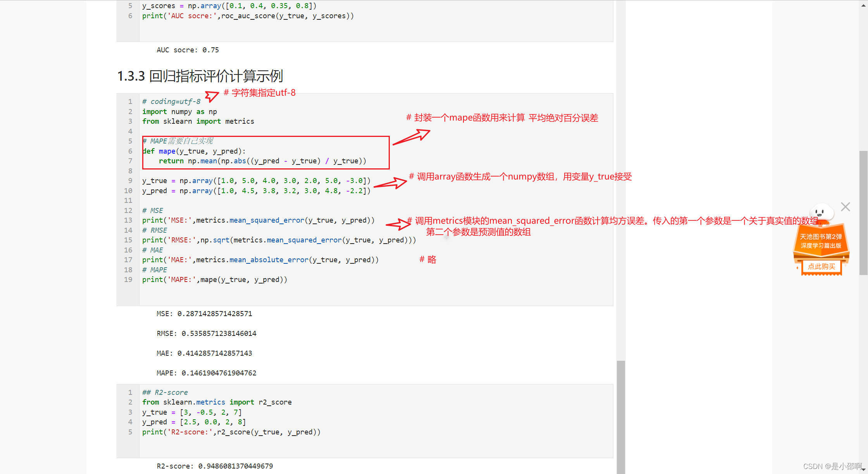868x474 pixels.
Task: Close the floating book advertisement
Action: (845, 207)
